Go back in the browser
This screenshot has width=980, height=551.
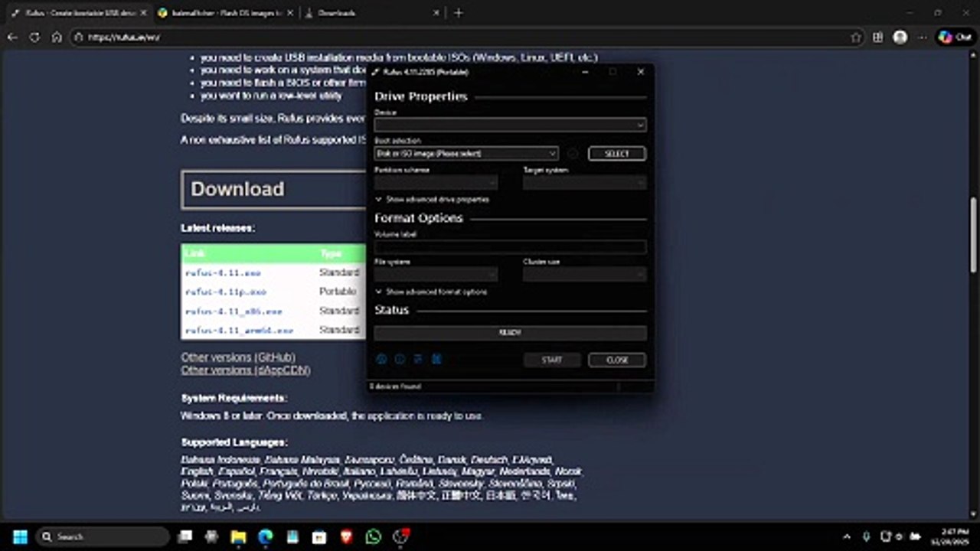click(12, 37)
